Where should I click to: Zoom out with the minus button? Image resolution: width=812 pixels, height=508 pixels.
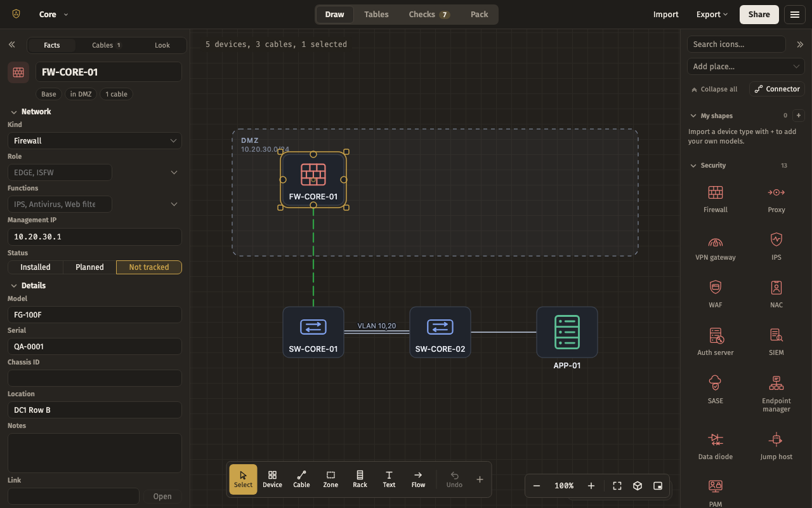point(537,486)
